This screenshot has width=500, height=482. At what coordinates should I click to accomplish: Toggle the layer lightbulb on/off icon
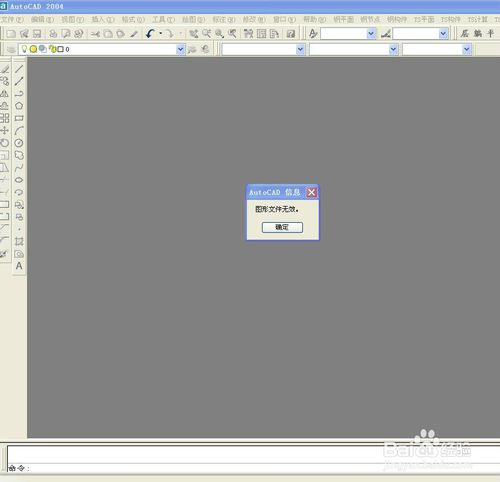(24, 49)
